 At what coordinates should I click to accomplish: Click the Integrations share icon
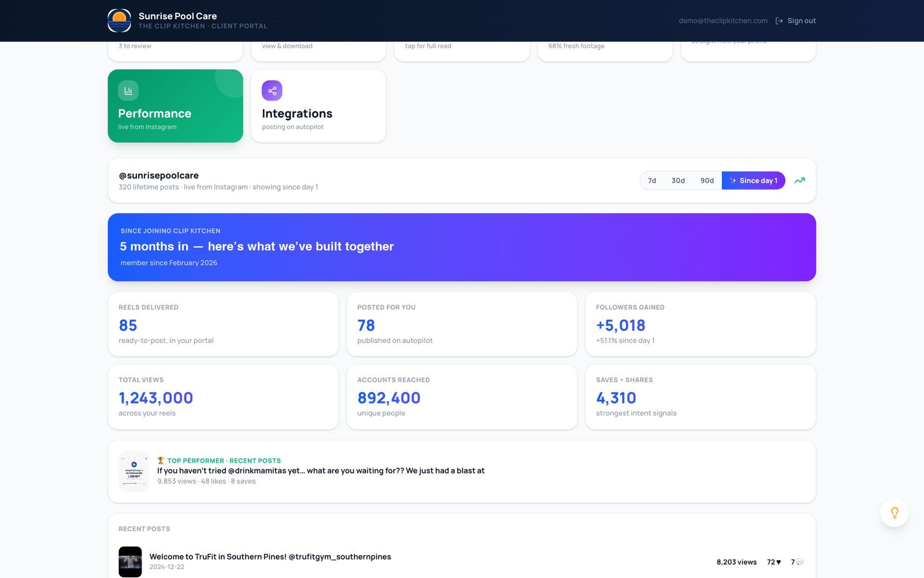272,91
